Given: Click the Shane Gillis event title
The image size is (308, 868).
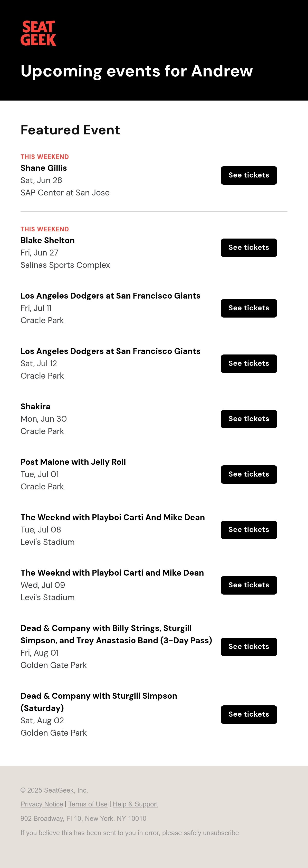Looking at the screenshot, I should (44, 168).
